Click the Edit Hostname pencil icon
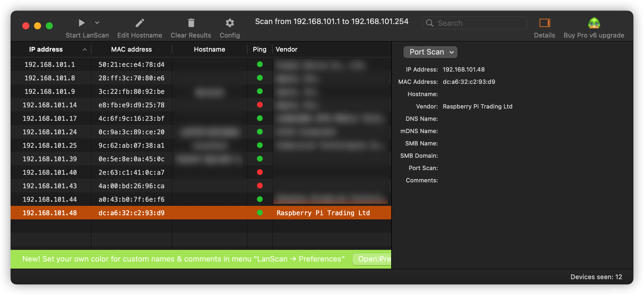The width and height of the screenshot is (644, 295). coord(140,23)
